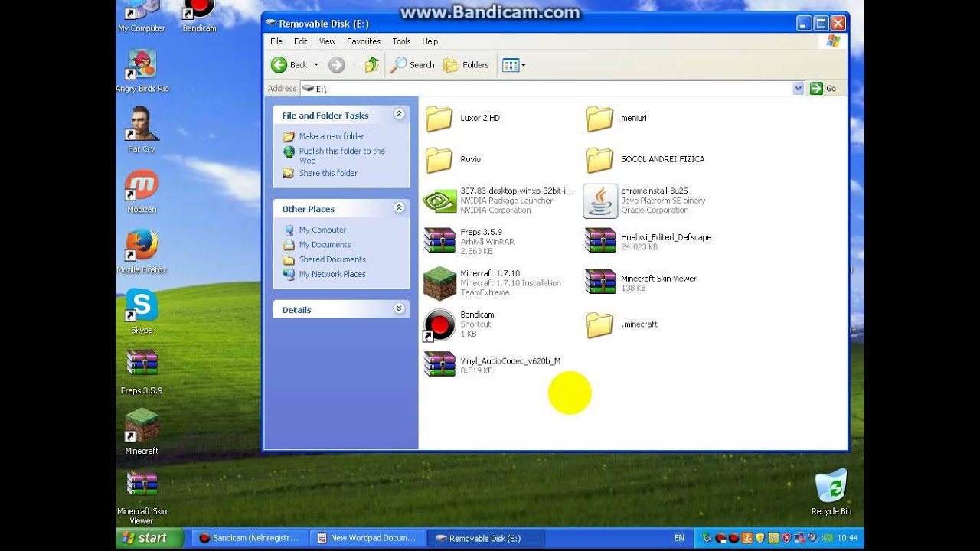Click Make a new folder link
This screenshot has width=980, height=551.
[x=332, y=136]
